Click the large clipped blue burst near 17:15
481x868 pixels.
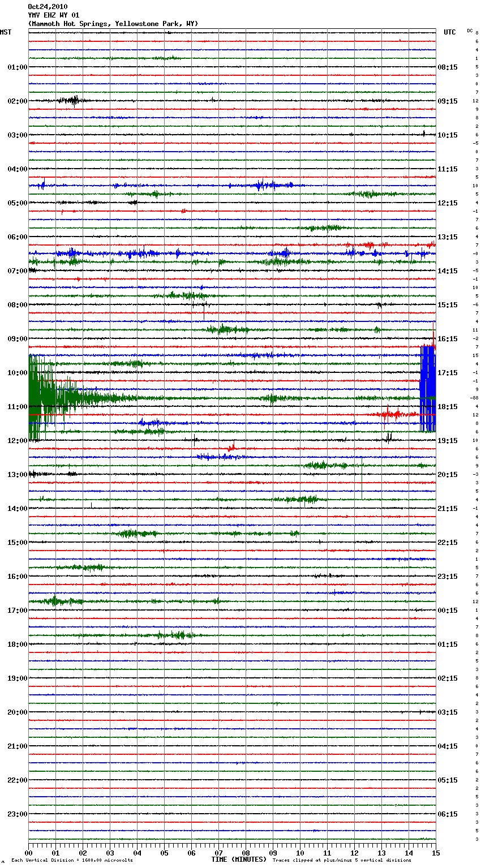click(x=428, y=389)
